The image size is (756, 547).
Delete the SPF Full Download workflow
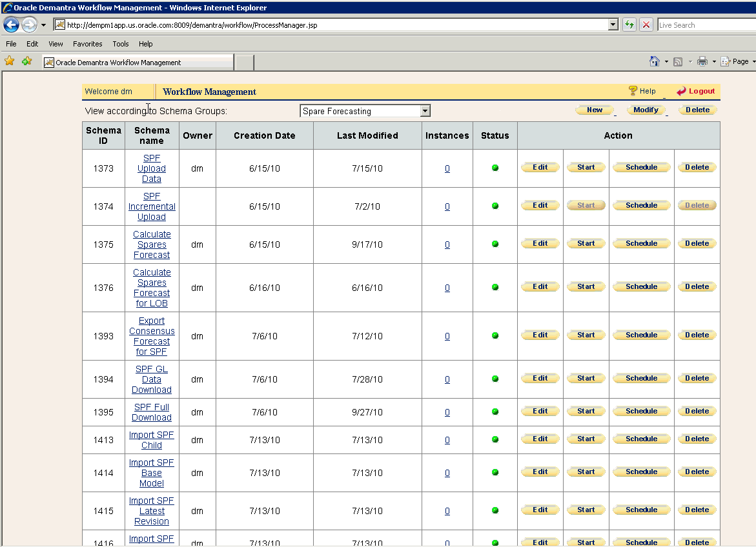tap(697, 411)
